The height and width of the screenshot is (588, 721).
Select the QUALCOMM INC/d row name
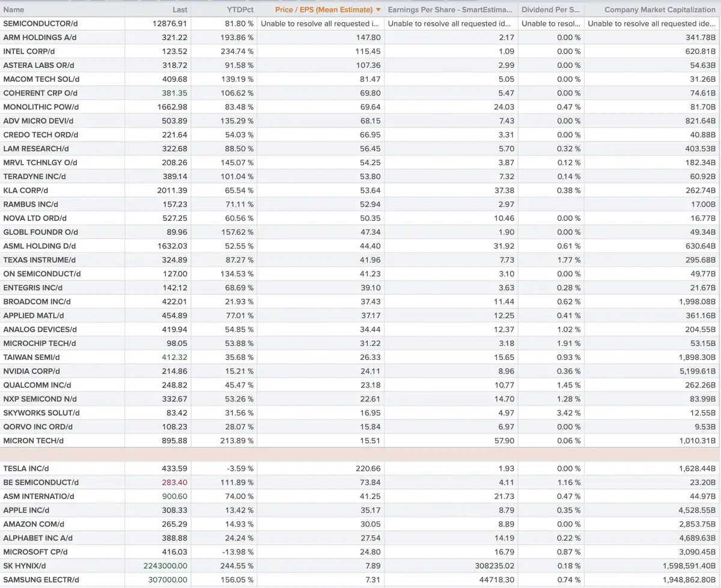point(37,385)
